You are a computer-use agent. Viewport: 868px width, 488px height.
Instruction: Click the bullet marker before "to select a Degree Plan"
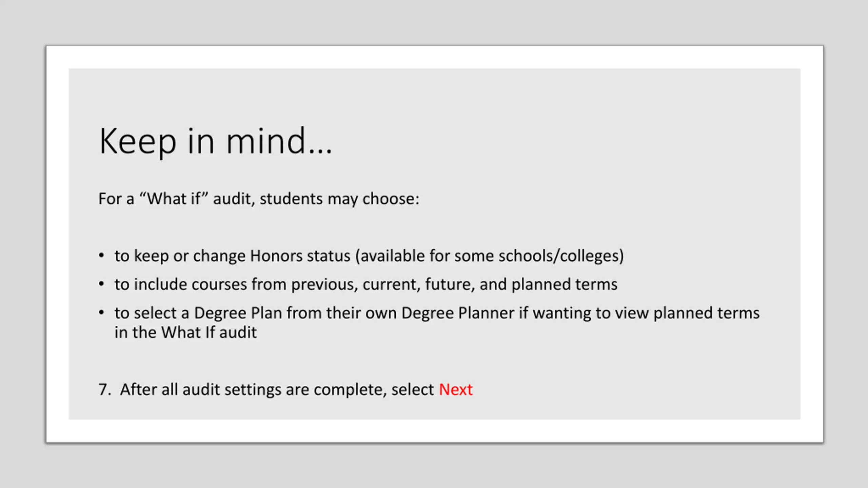point(101,313)
